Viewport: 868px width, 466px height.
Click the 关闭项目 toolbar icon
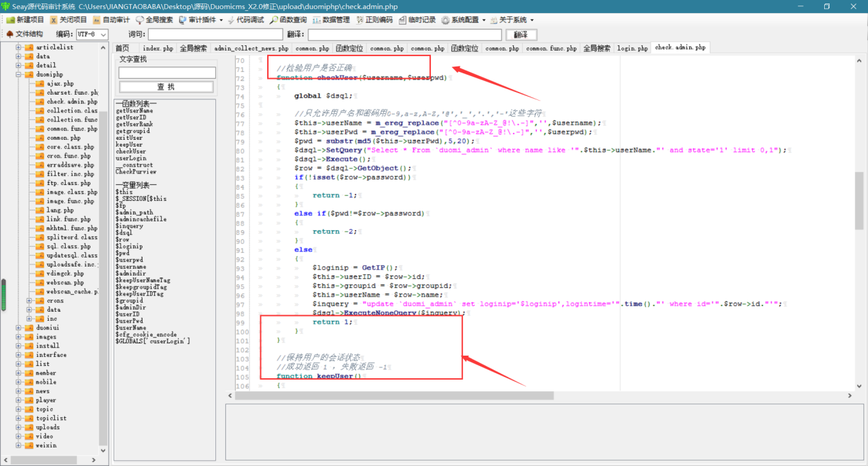point(69,20)
